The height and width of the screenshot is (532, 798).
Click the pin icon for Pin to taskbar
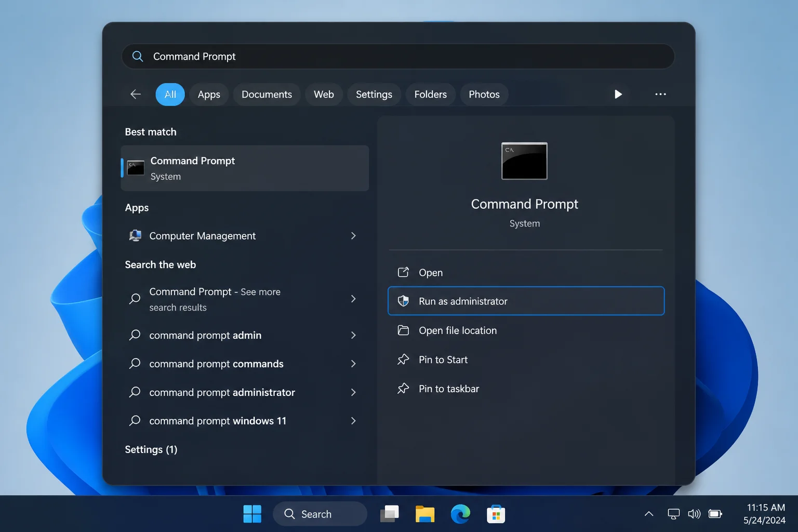coord(403,388)
